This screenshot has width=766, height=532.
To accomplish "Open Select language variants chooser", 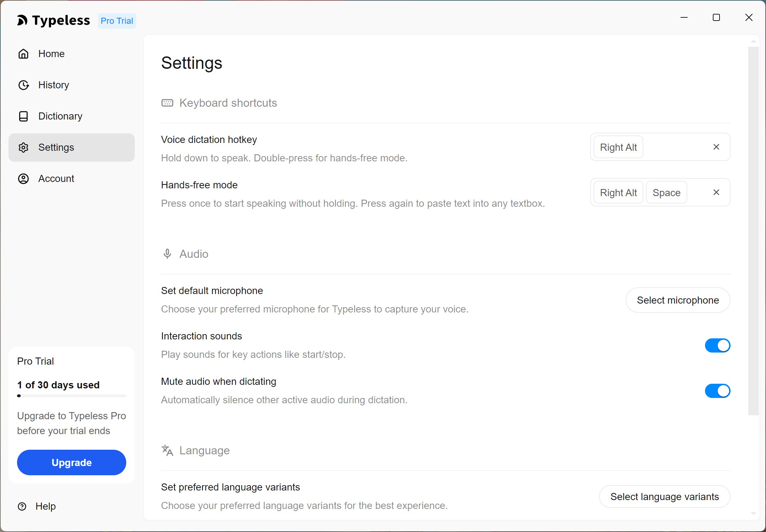I will click(664, 497).
